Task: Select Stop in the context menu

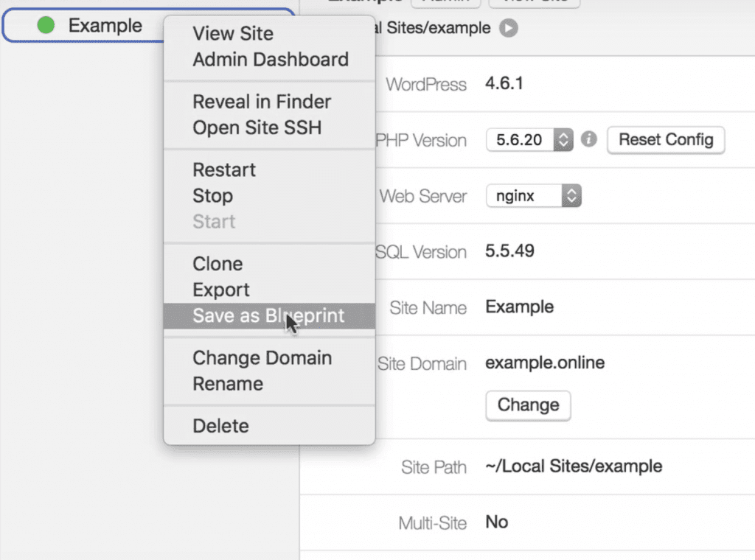Action: pyautogui.click(x=212, y=196)
